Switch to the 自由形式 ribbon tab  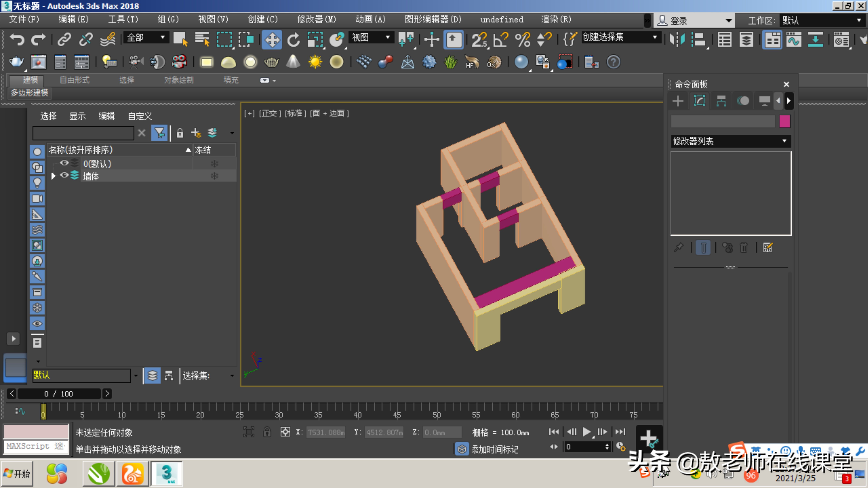coord(74,80)
